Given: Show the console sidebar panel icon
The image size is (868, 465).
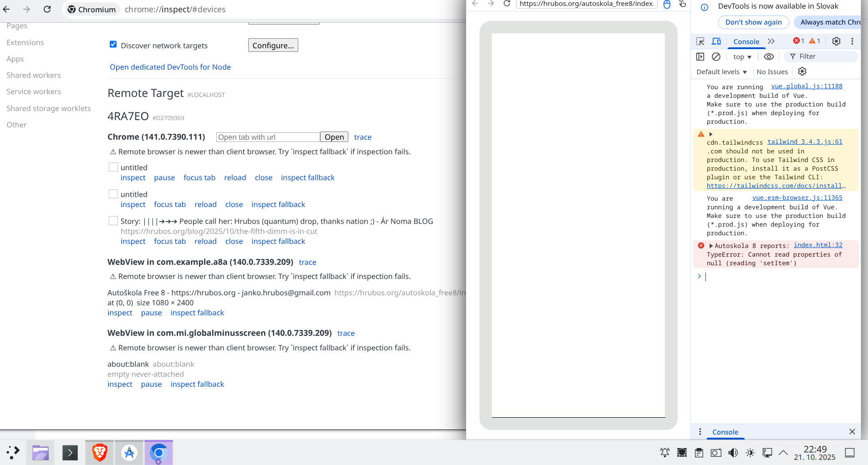Looking at the screenshot, I should (x=700, y=57).
